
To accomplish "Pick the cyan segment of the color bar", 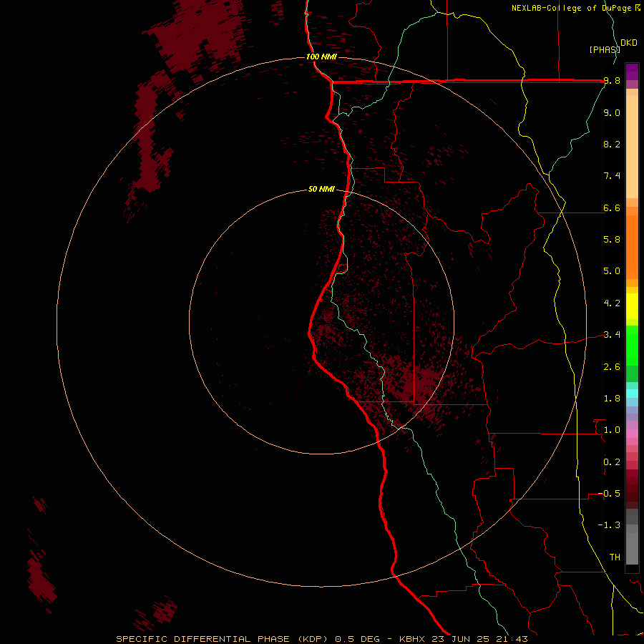I will (632, 394).
